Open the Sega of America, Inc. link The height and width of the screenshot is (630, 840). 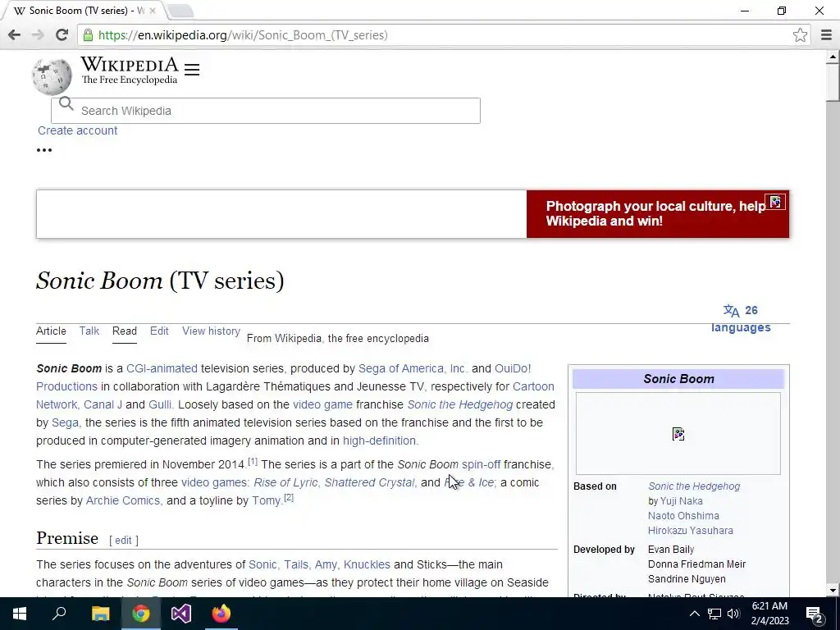click(413, 368)
